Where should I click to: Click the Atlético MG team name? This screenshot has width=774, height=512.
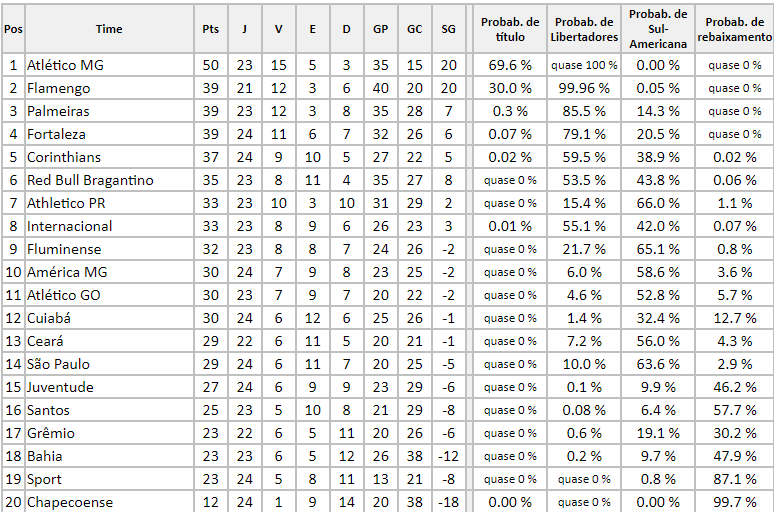[65, 65]
